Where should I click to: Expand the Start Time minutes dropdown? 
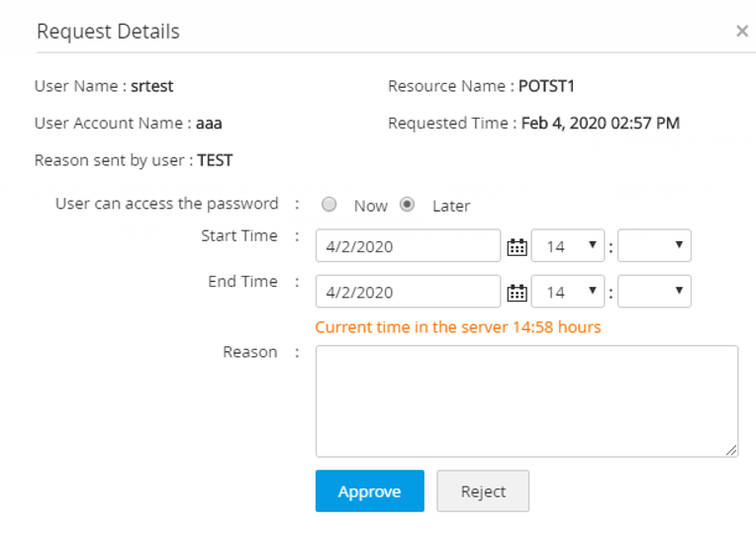(654, 246)
